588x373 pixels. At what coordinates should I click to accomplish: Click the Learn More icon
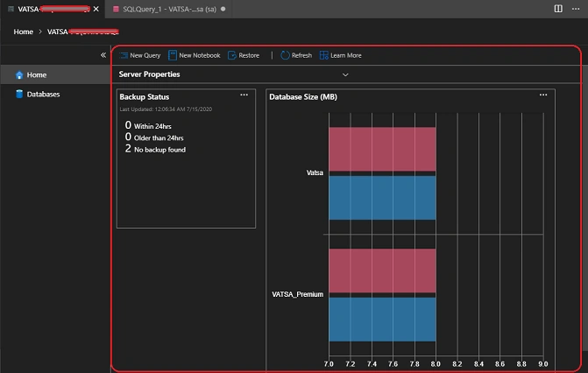pyautogui.click(x=323, y=55)
